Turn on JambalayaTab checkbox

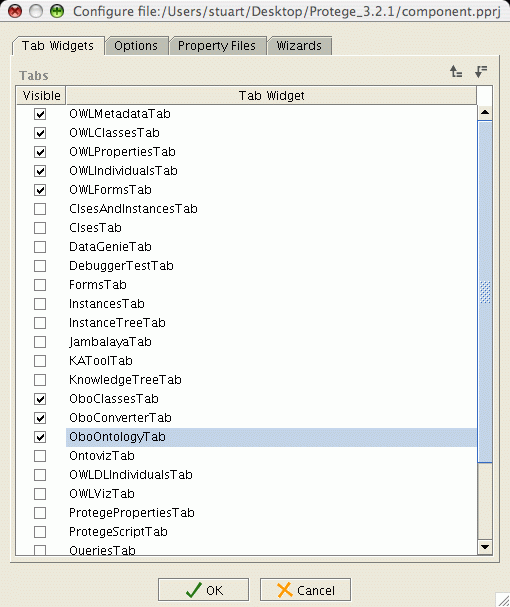point(40,342)
